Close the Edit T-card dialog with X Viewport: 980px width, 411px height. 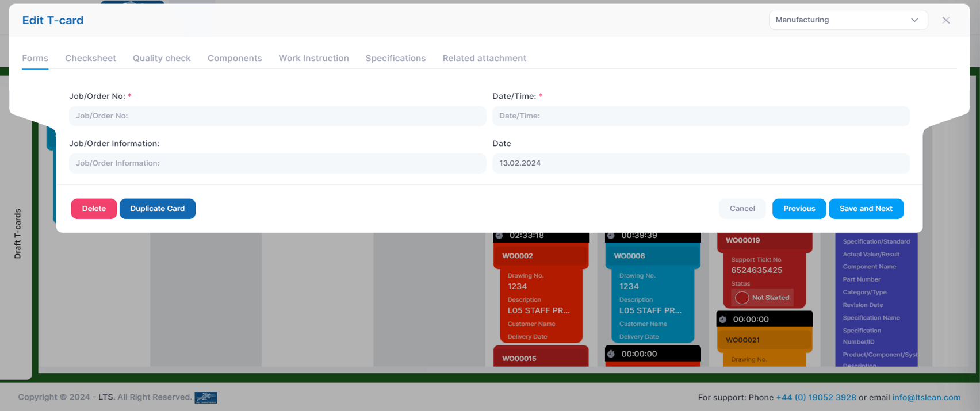point(945,20)
